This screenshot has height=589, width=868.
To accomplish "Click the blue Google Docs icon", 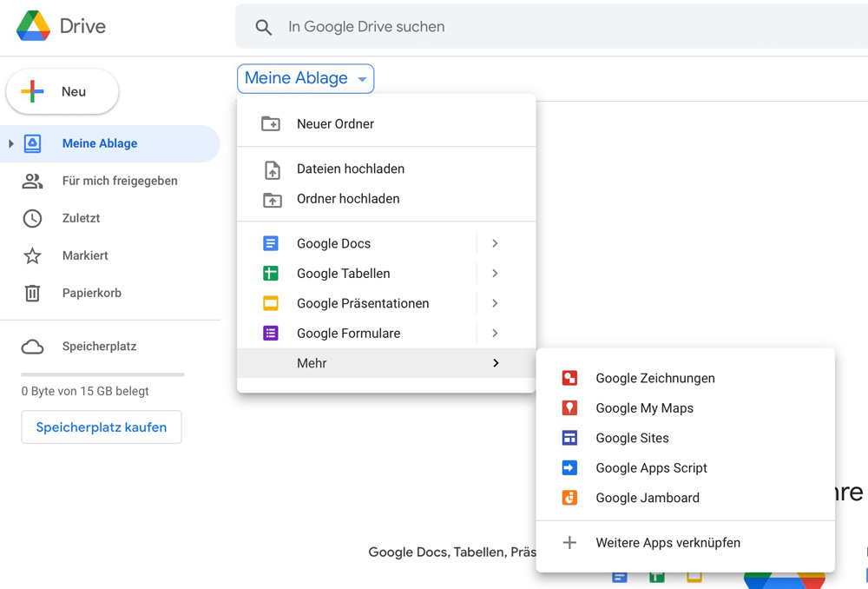I will [271, 243].
